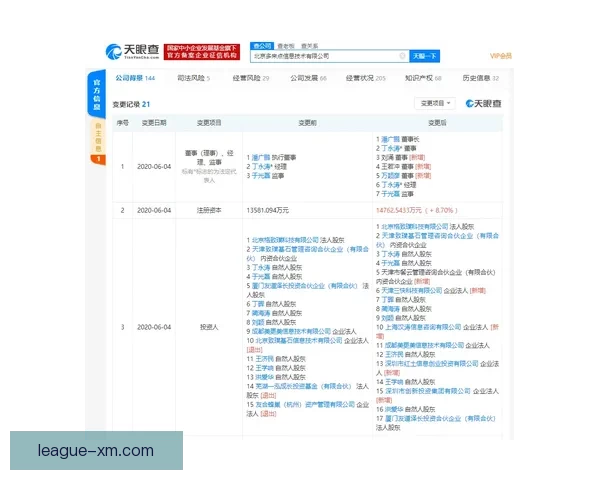
Task: Open the VIP会员 link
Action: (501, 56)
